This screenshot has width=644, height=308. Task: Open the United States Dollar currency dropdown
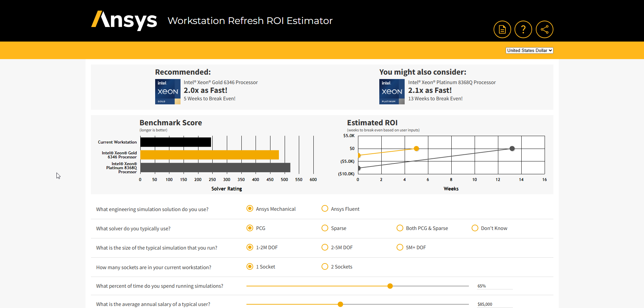tap(529, 50)
